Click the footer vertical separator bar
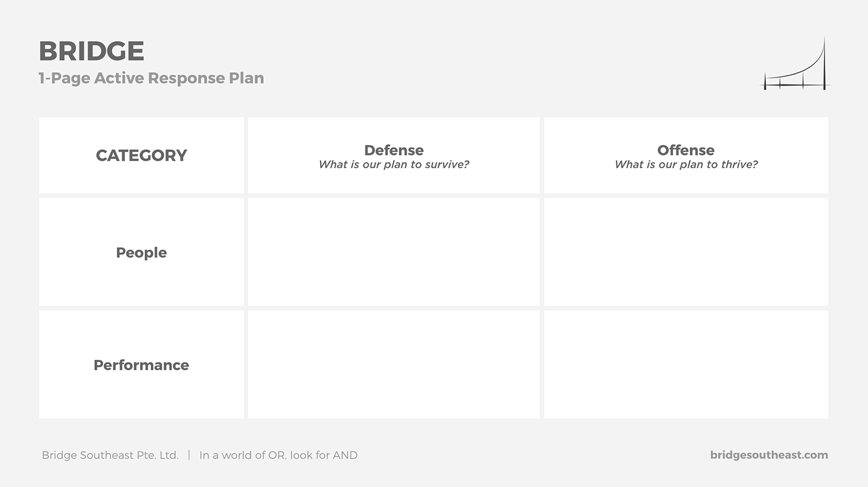 tap(189, 455)
